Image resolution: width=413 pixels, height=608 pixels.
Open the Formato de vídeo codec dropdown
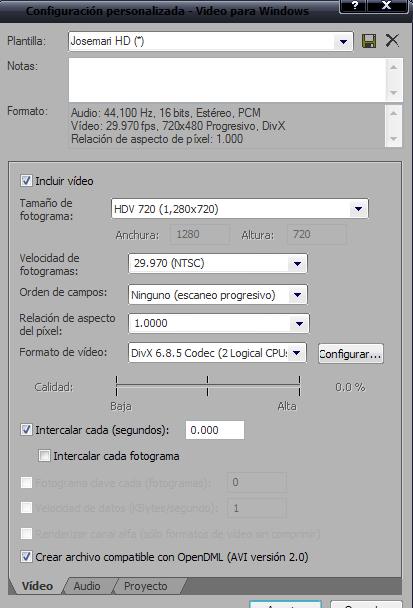pyautogui.click(x=297, y=353)
